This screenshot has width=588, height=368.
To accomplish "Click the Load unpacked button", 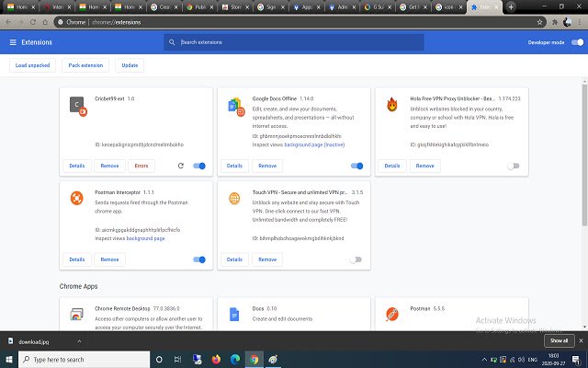I will (33, 65).
